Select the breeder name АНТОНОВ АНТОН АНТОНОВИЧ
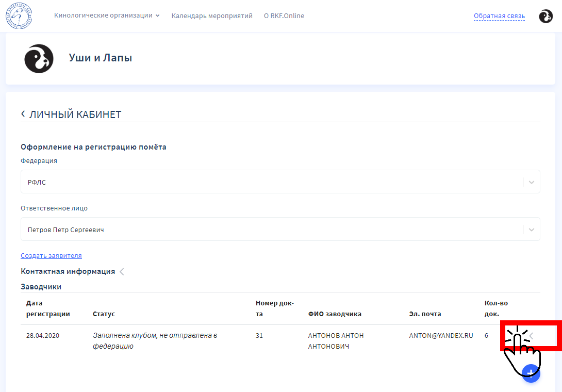Image resolution: width=562 pixels, height=392 pixels. click(336, 341)
